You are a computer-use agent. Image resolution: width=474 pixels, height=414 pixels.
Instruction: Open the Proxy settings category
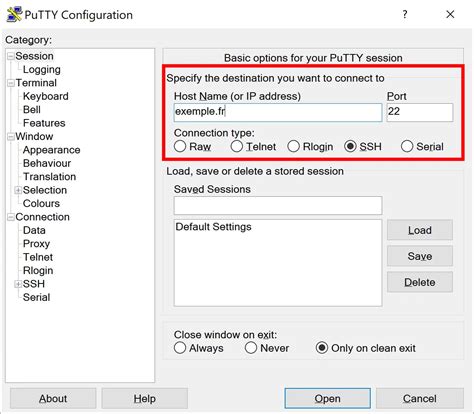36,244
